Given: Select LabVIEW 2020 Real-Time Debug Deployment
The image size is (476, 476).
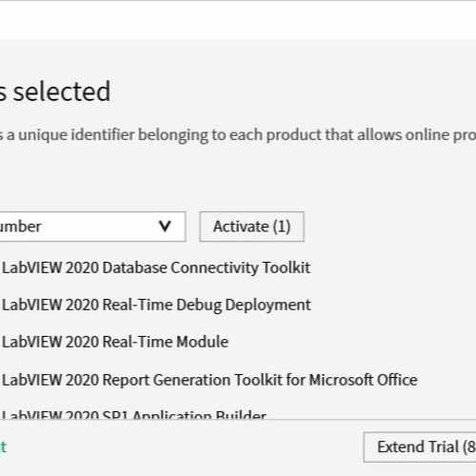Looking at the screenshot, I should pos(156,305).
